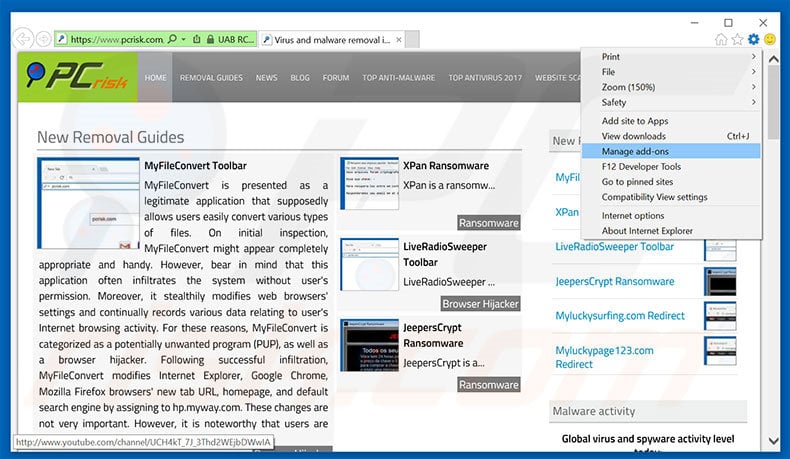This screenshot has width=790, height=459.
Task: Click the Tools gear icon
Action: 753,39
